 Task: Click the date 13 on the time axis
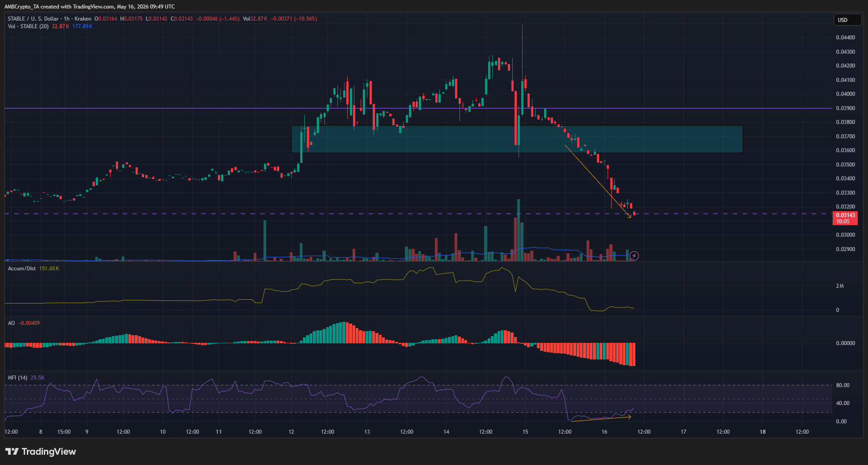pyautogui.click(x=367, y=432)
